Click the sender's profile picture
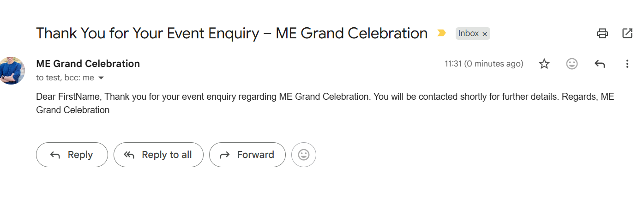 [11, 71]
